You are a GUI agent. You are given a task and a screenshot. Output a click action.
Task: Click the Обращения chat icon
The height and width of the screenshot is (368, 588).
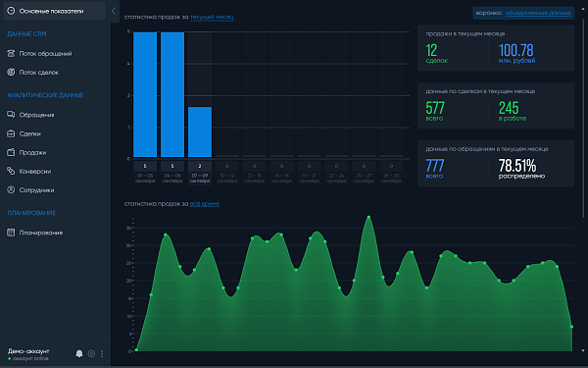tap(11, 115)
